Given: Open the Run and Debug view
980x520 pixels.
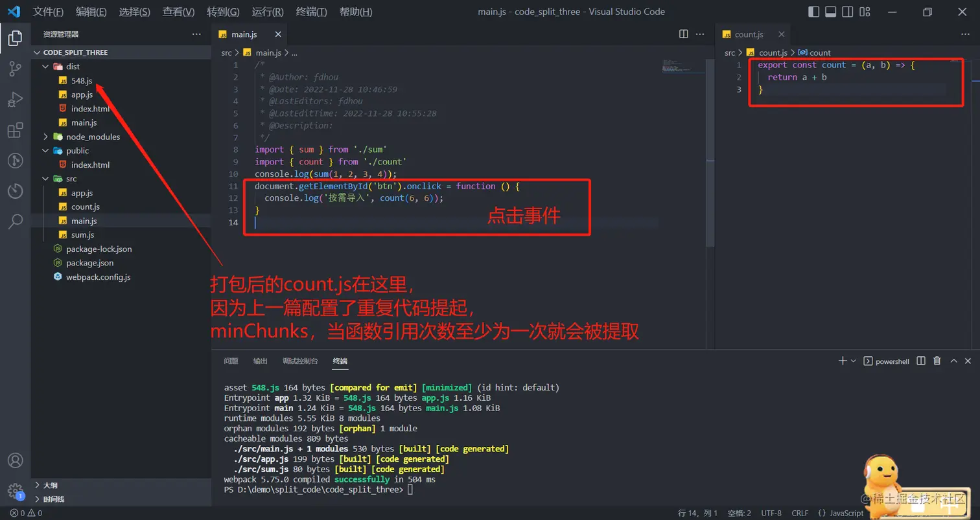Looking at the screenshot, I should [x=15, y=100].
